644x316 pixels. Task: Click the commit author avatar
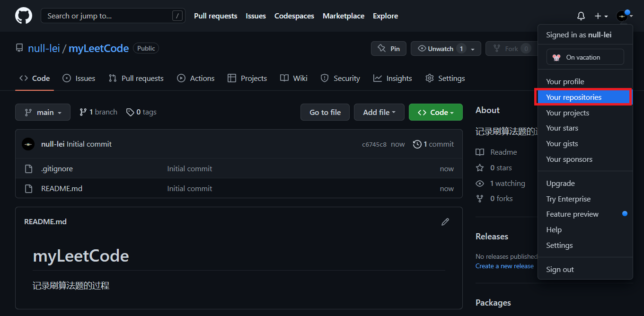(28, 144)
